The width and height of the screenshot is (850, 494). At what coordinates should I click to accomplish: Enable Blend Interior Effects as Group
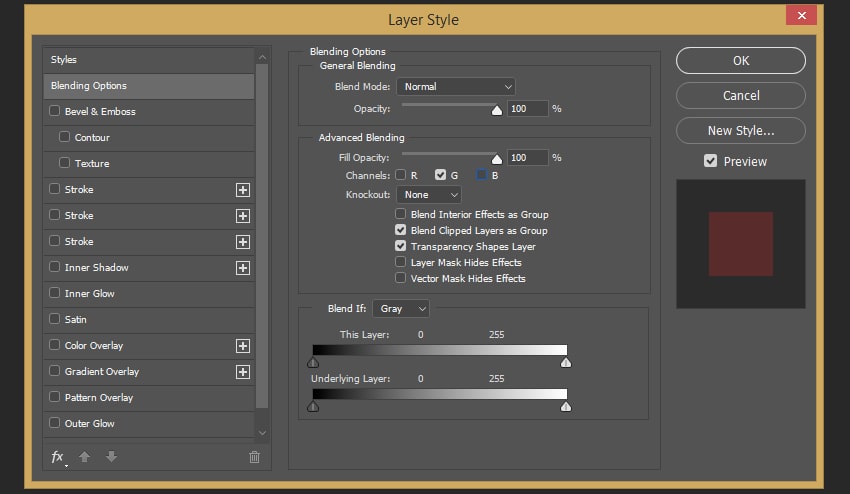pos(401,214)
